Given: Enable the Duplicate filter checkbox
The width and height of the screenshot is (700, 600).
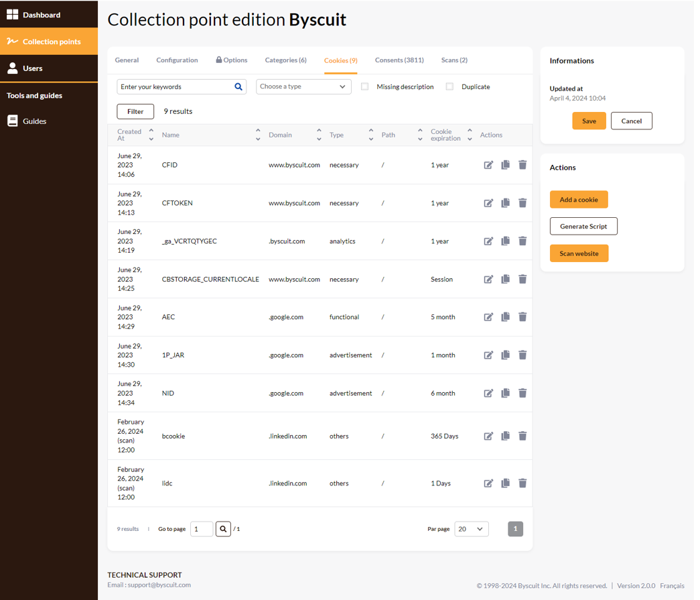Looking at the screenshot, I should coord(449,86).
